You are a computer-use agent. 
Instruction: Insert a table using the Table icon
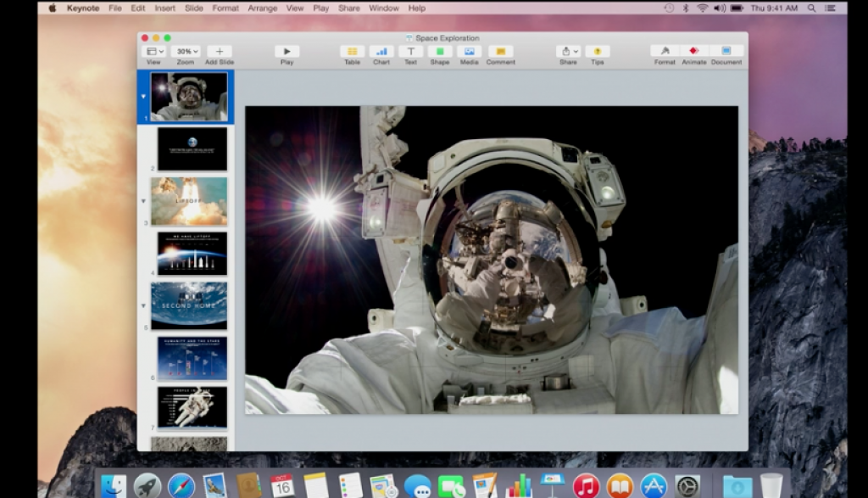click(352, 52)
